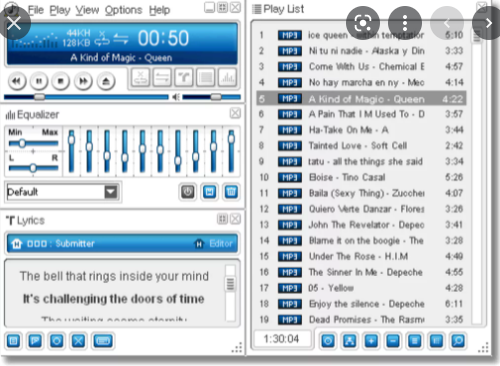Screen dimensions: 500x366
Task: Close the image preview with X overlay
Action: (14, 23)
